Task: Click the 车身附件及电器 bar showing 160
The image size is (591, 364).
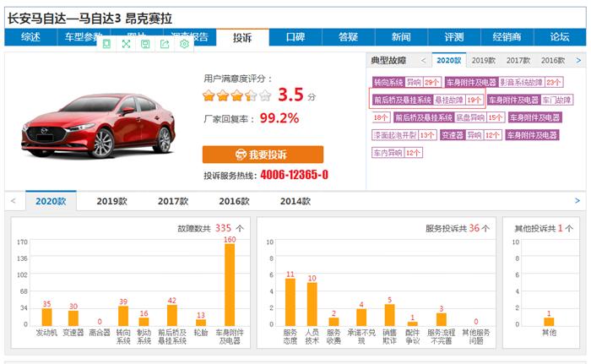Action: (230, 285)
